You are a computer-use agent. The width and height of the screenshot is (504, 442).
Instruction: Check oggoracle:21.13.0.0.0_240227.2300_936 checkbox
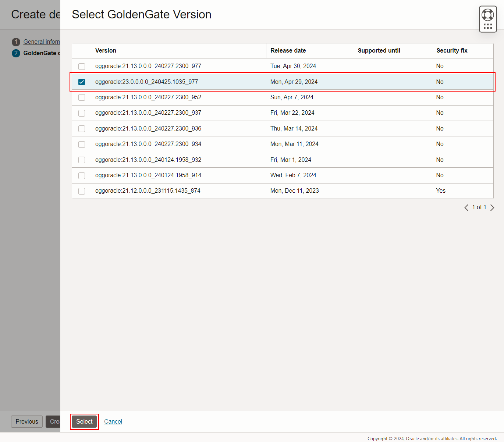click(x=82, y=129)
